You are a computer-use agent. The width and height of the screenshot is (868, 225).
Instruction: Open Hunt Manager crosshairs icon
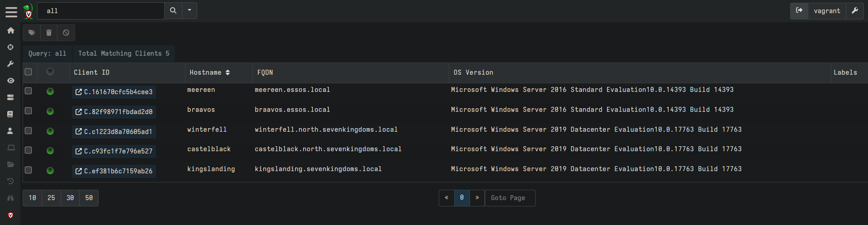coord(11,47)
